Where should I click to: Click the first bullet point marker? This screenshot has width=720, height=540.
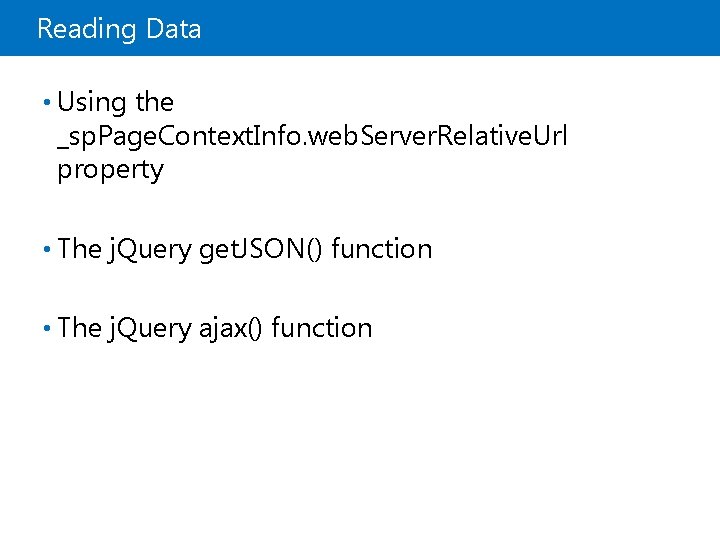pyautogui.click(x=49, y=102)
